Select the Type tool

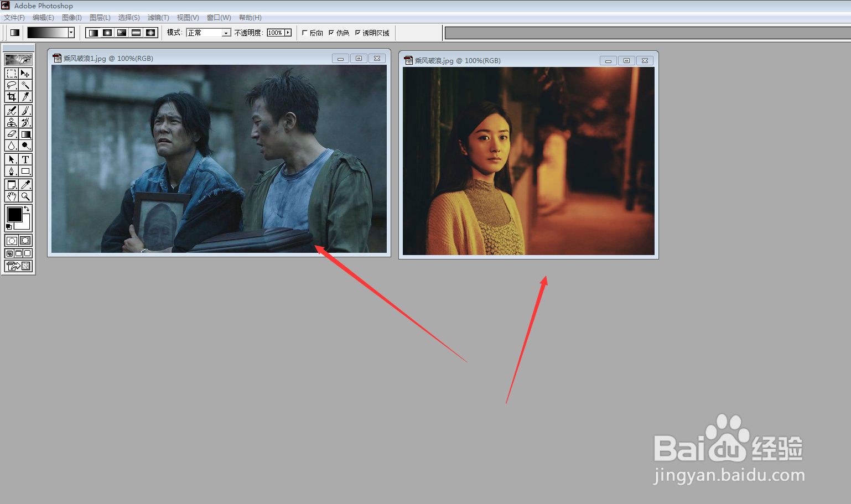(x=25, y=159)
